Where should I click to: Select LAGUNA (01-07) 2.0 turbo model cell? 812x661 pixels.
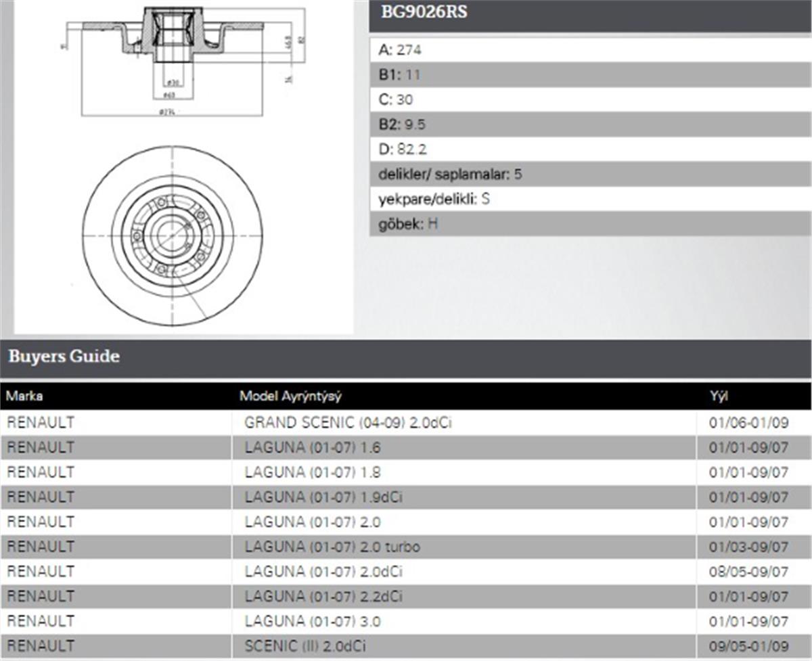pyautogui.click(x=464, y=547)
